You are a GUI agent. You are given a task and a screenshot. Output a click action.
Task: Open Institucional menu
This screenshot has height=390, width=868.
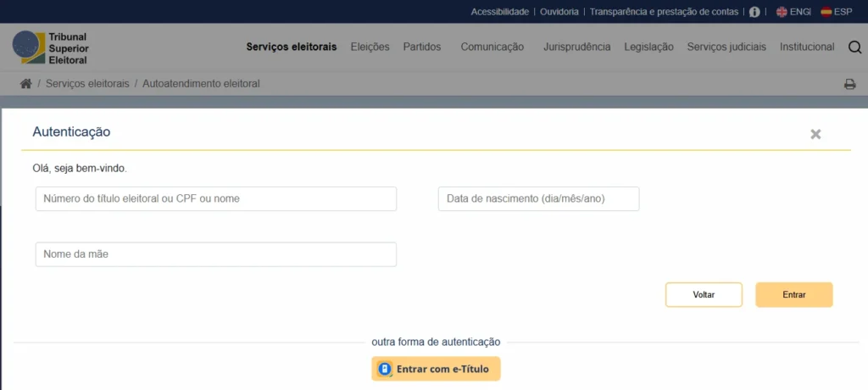coord(807,47)
